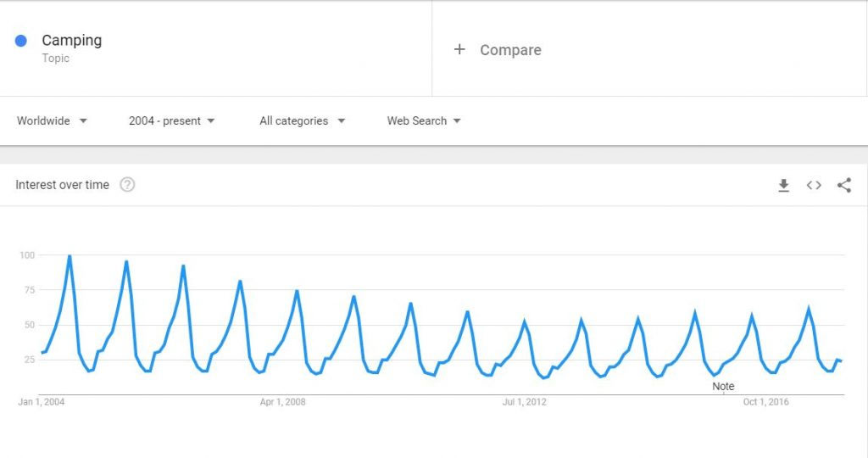This screenshot has width=868, height=458.
Task: Click the plus icon next to Compare
Action: coord(459,49)
